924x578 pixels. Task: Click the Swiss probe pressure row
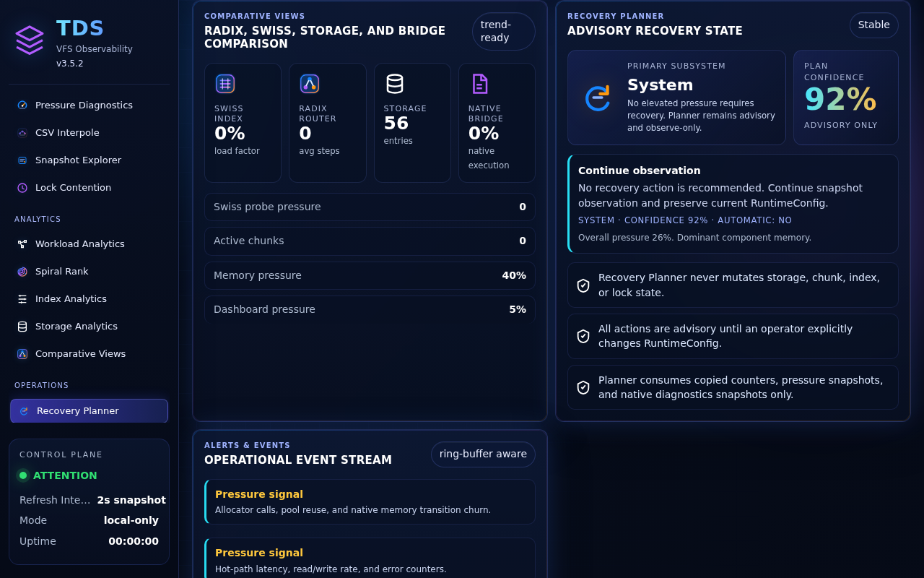(370, 207)
